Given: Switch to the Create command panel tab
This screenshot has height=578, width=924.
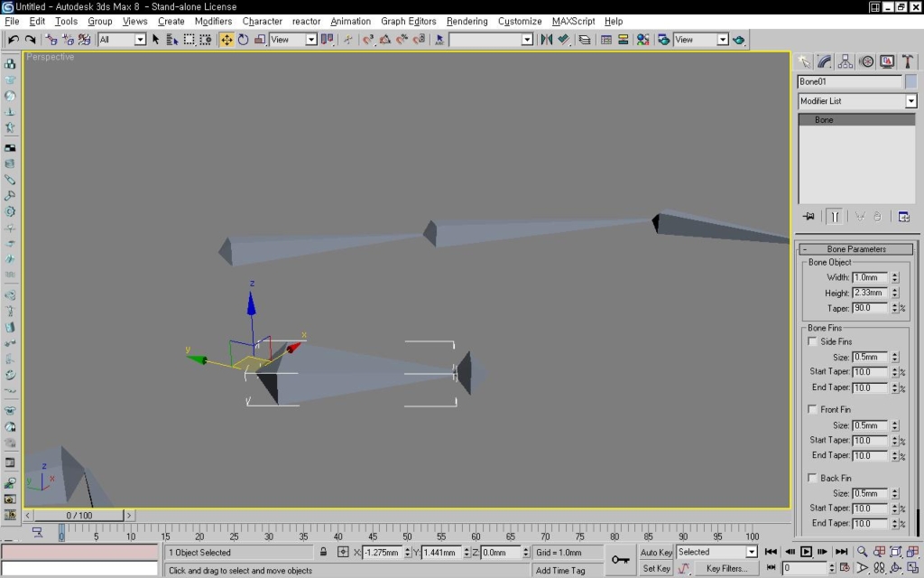Looking at the screenshot, I should pyautogui.click(x=804, y=61).
